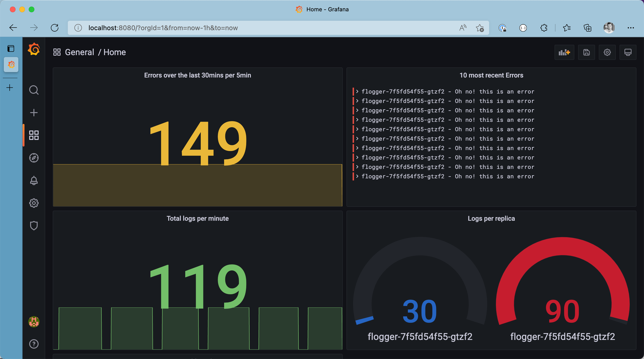
Task: Open dashboard settings gear in top toolbar
Action: pos(607,52)
